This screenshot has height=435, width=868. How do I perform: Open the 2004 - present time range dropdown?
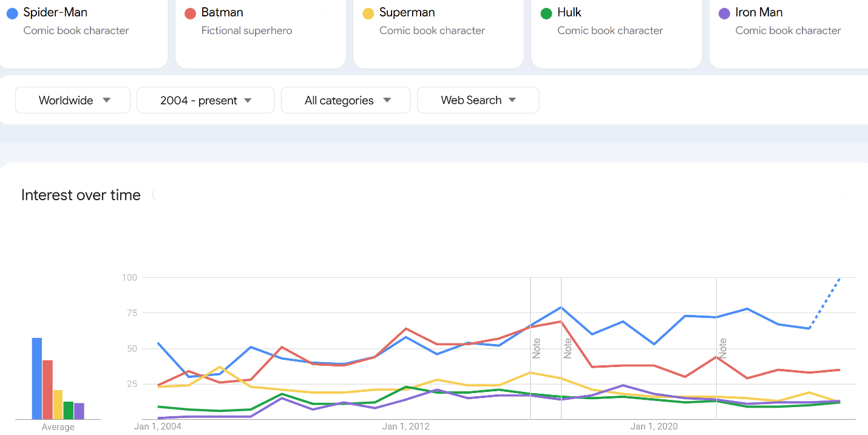[x=206, y=100]
